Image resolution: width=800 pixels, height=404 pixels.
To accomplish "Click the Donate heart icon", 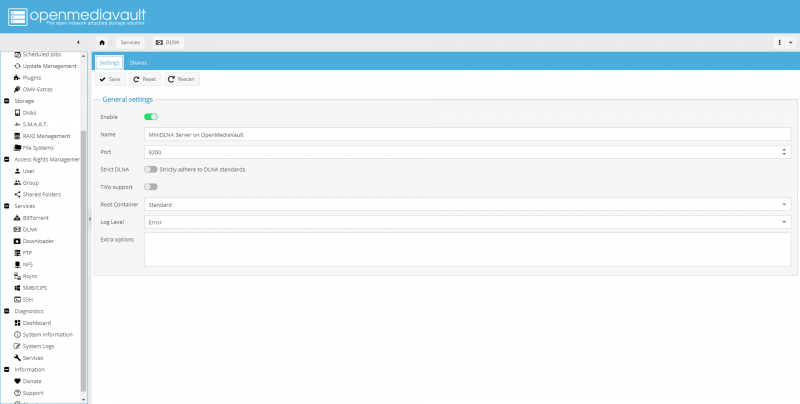I will click(17, 381).
